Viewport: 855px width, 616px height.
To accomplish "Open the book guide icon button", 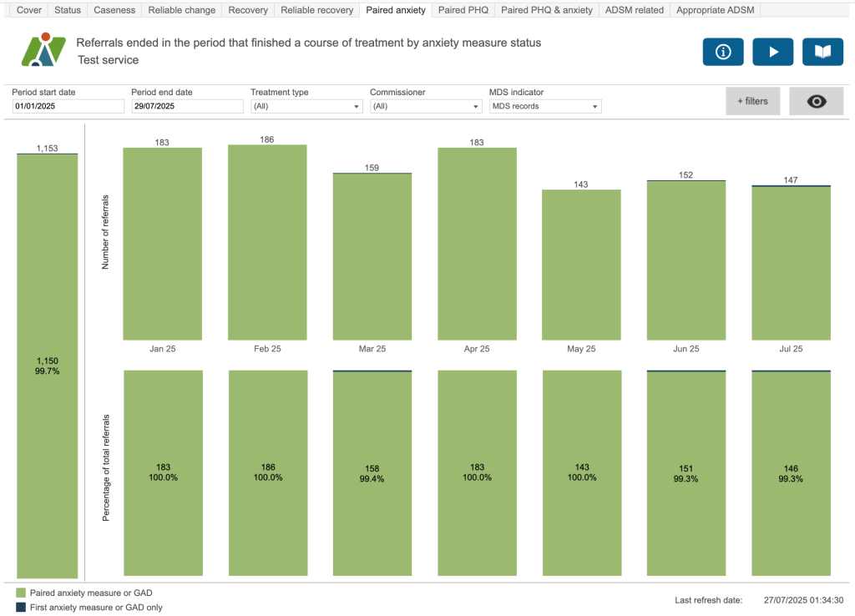I will pos(822,52).
